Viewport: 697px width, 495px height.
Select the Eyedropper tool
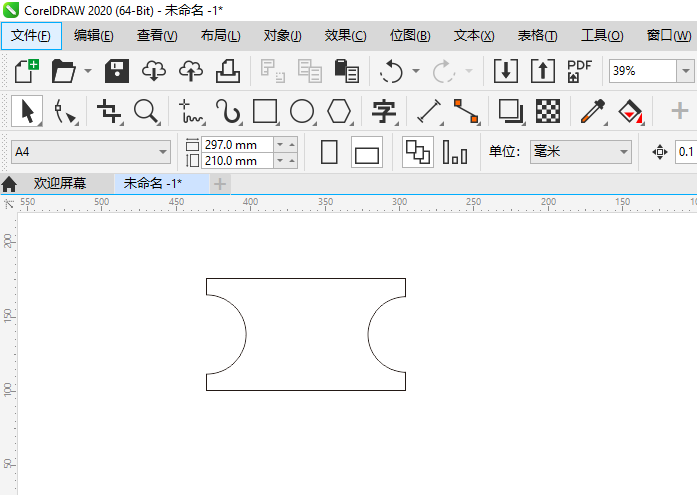(x=593, y=111)
